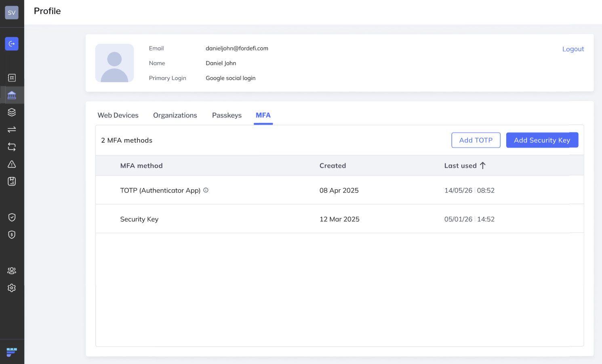Click the Profile page heading
The height and width of the screenshot is (364, 602).
coord(47,11)
